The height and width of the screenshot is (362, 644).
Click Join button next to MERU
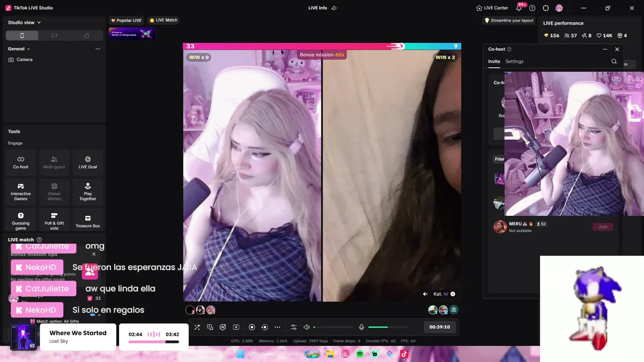point(603,227)
